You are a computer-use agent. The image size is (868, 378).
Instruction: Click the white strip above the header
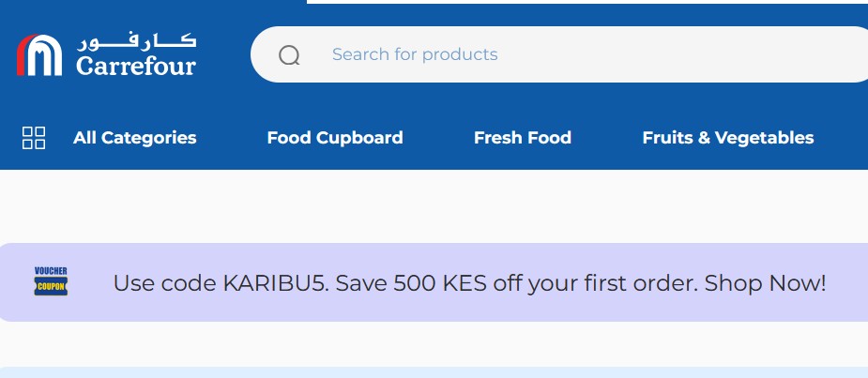coord(587,2)
